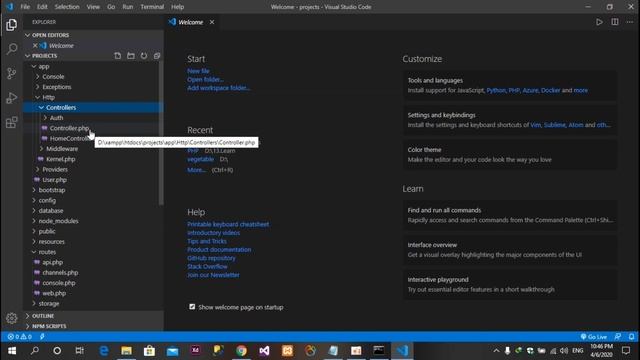Collapse the Projects section
Image resolution: width=640 pixels, height=360 pixels.
[27, 56]
